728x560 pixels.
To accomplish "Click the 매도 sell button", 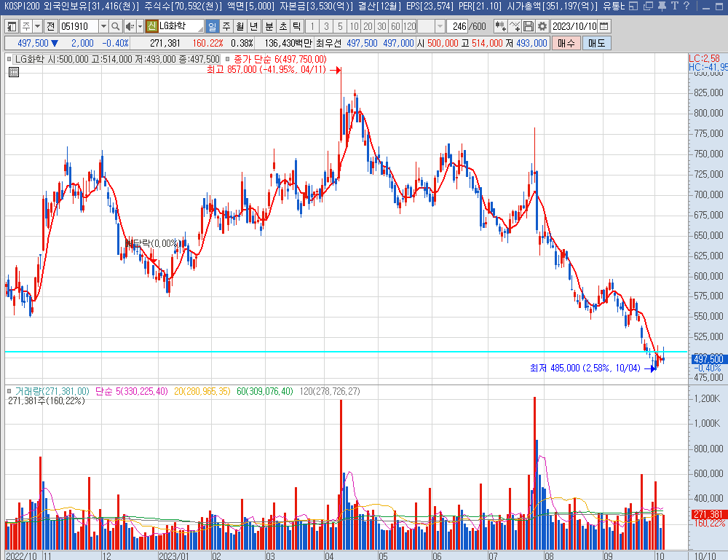I will (597, 43).
